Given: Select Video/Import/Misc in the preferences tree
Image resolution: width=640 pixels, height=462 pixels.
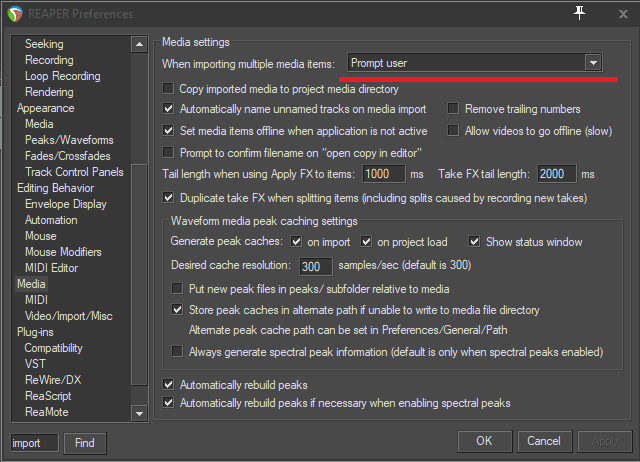Looking at the screenshot, I should (70, 316).
